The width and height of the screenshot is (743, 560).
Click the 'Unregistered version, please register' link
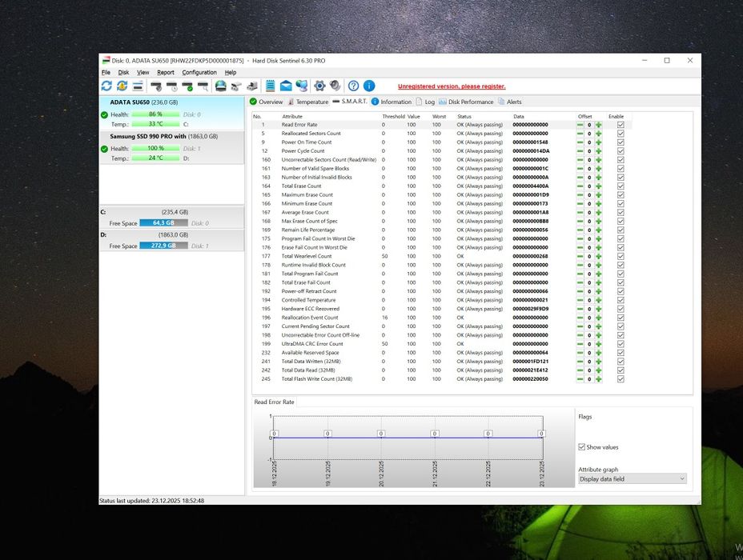tap(452, 86)
